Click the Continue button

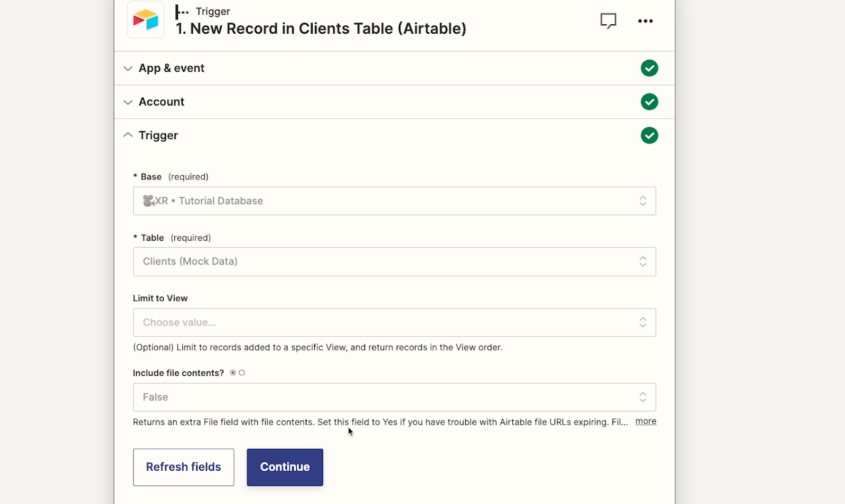click(285, 467)
